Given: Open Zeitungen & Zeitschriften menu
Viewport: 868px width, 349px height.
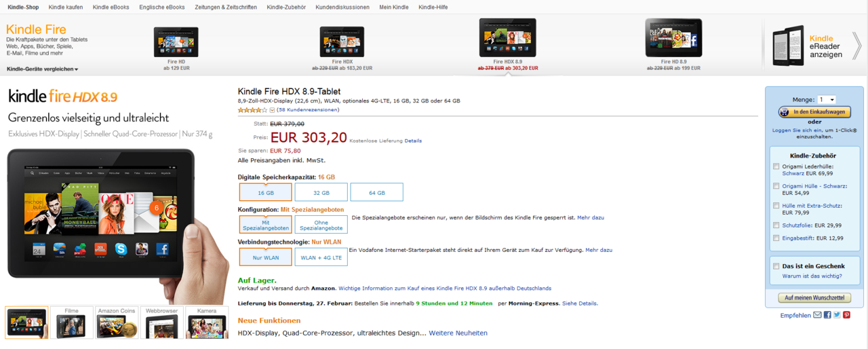Looking at the screenshot, I should (x=226, y=7).
